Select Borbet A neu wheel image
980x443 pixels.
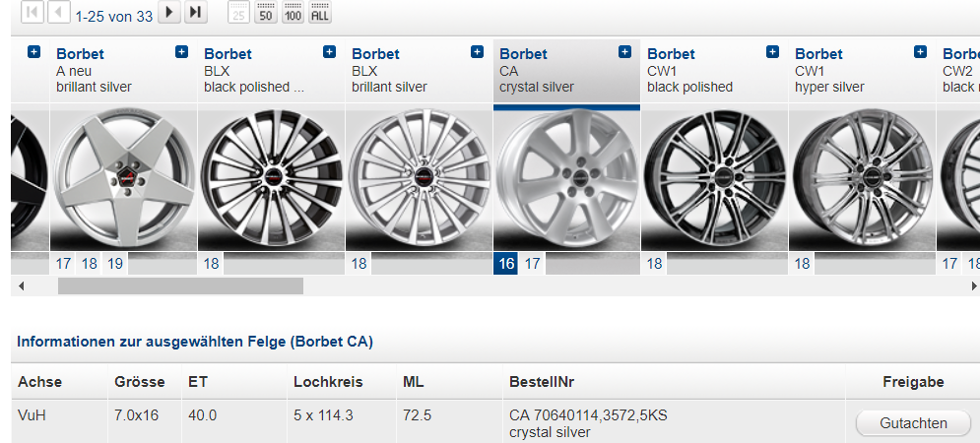pos(124,178)
